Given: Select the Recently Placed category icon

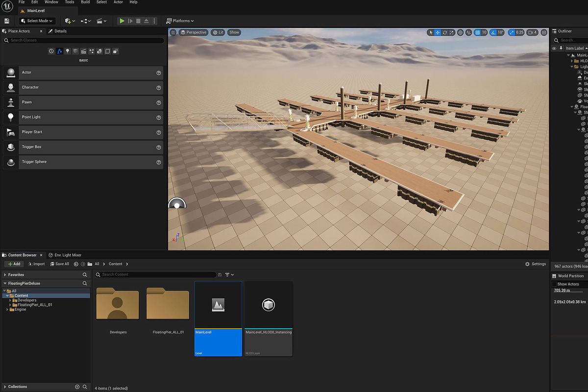Looking at the screenshot, I should point(51,51).
